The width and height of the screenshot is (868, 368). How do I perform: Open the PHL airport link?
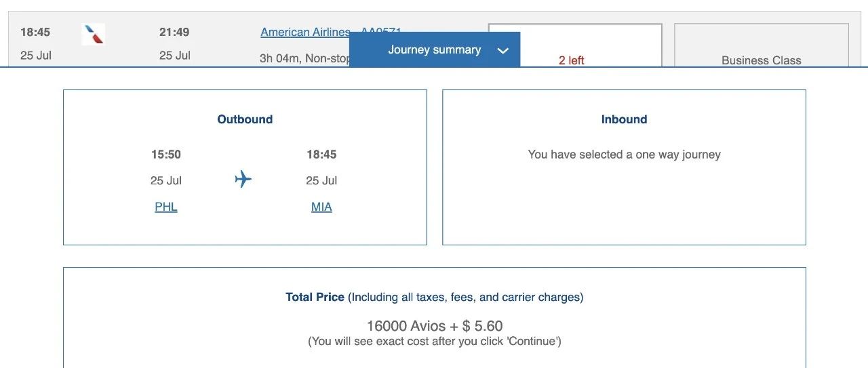pyautogui.click(x=166, y=207)
